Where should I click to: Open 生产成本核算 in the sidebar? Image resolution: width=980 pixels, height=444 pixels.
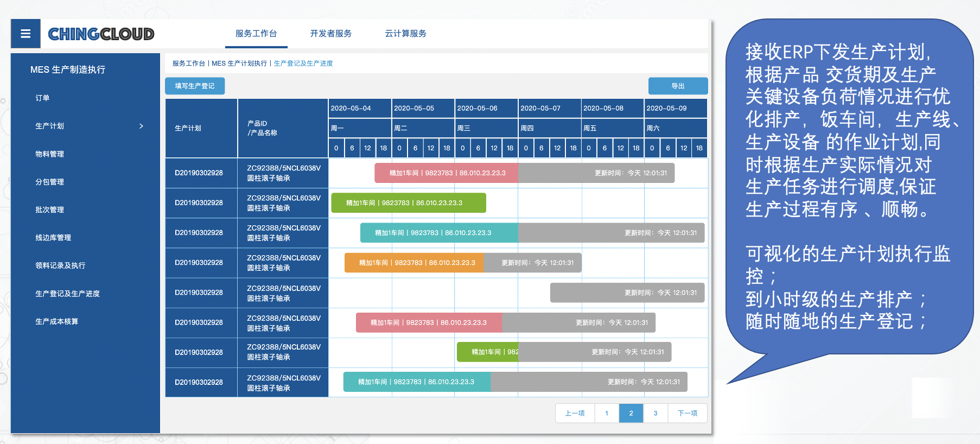coord(56,321)
